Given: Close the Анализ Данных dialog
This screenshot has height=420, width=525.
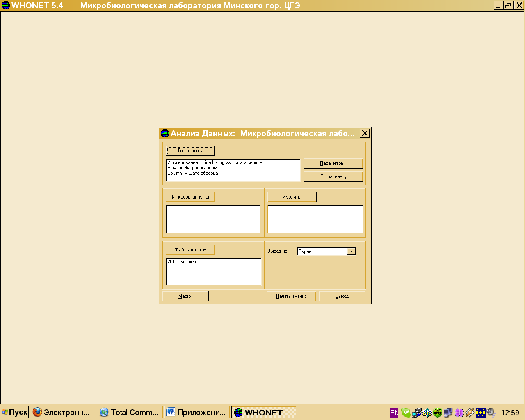Looking at the screenshot, I should point(365,133).
